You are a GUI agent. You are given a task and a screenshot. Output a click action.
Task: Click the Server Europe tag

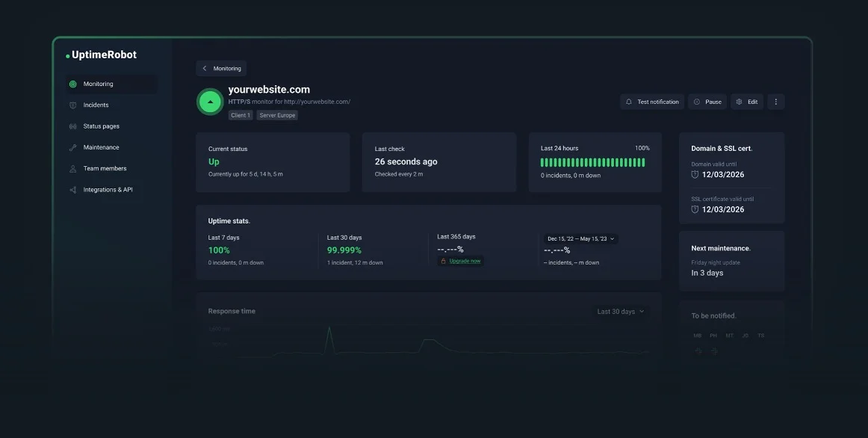pos(277,116)
